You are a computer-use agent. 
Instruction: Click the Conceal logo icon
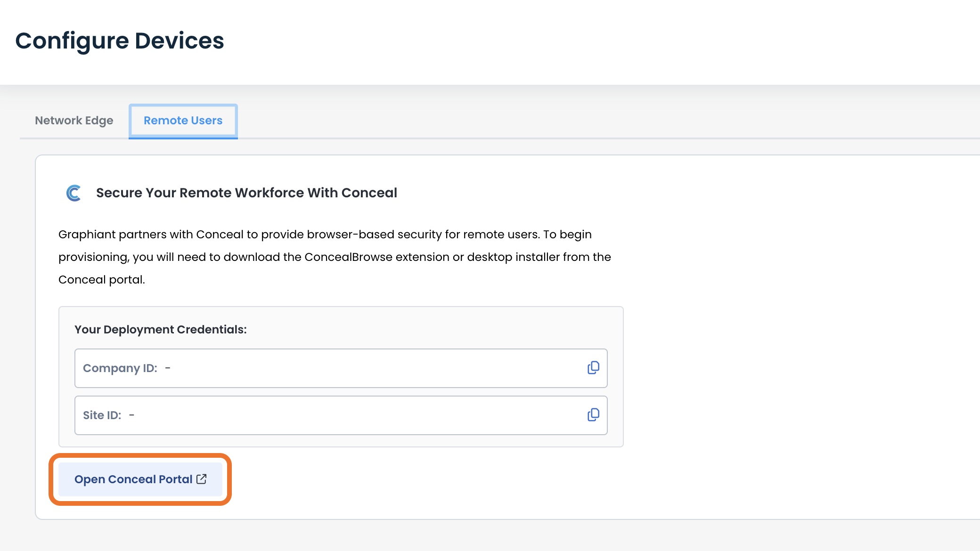coord(73,193)
